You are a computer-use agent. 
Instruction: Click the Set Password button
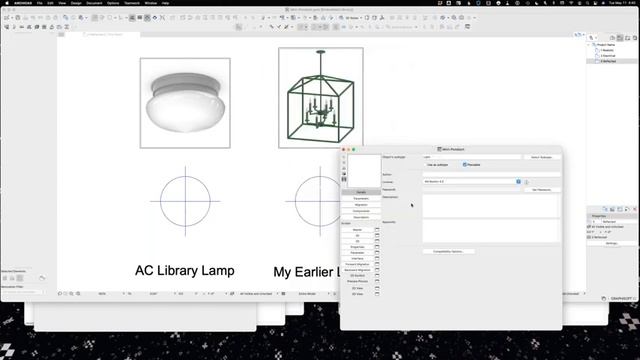[542, 190]
